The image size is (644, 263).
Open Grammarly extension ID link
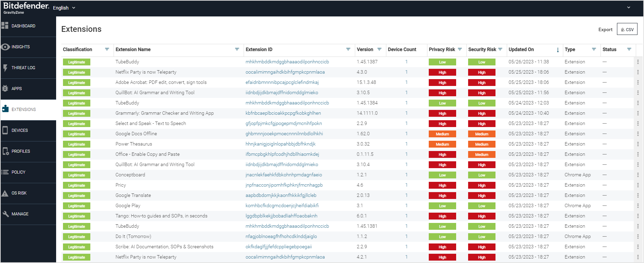[x=283, y=113]
